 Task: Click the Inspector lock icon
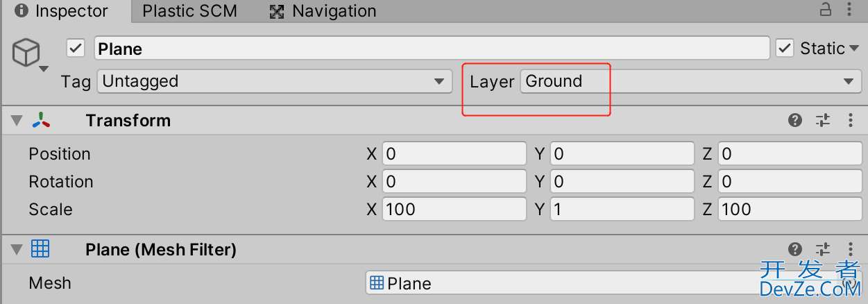[x=826, y=10]
